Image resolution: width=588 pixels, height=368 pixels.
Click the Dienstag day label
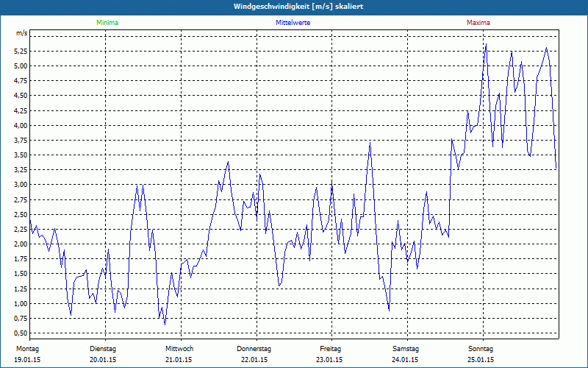[x=103, y=349]
